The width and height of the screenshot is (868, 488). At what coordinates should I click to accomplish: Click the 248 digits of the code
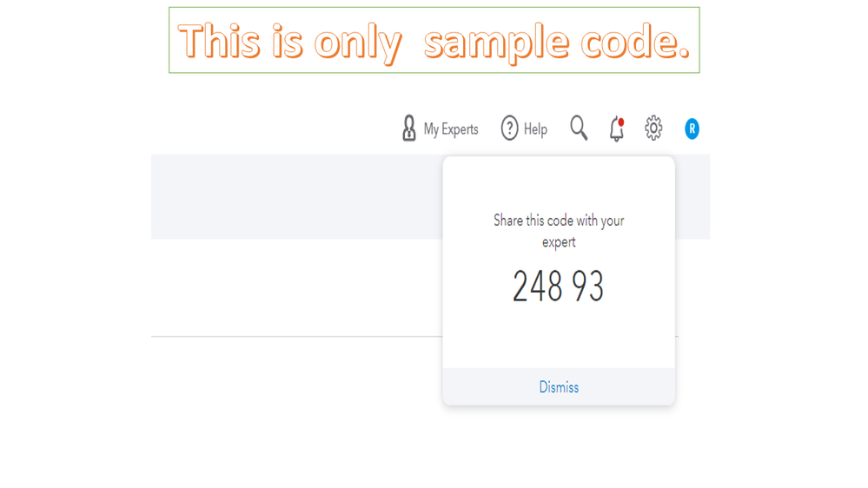537,287
